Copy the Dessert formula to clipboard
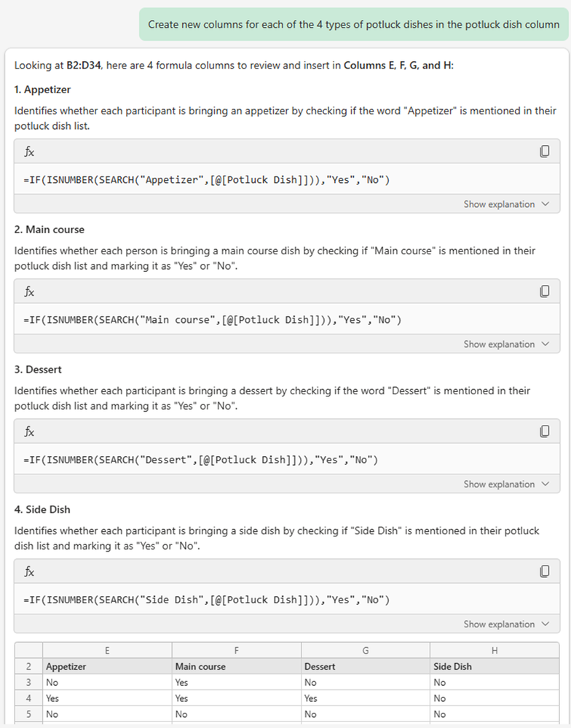 coord(544,431)
